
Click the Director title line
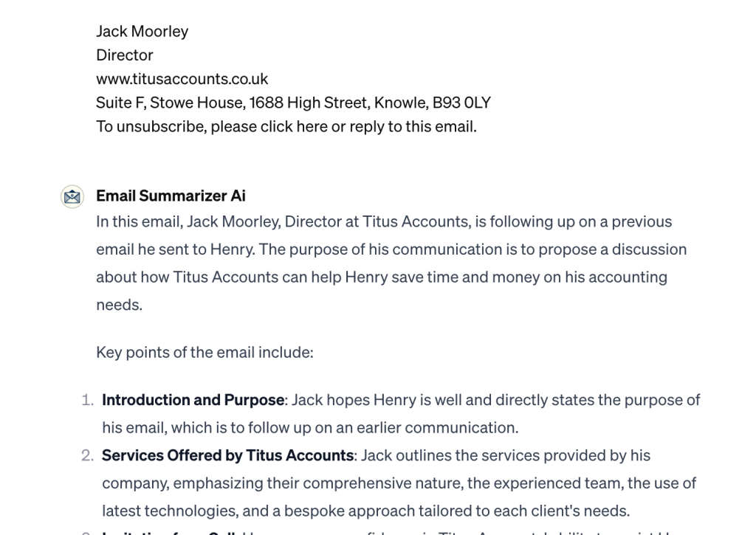[124, 55]
